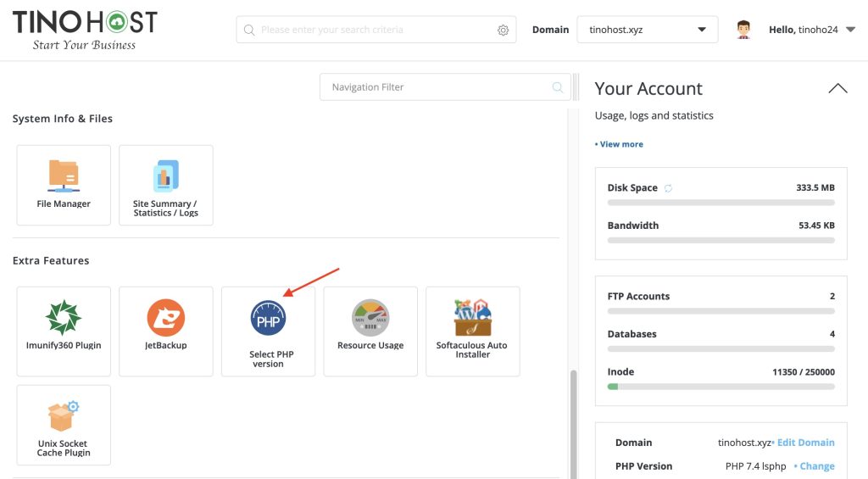Open the tinohost.xyz domain dropdown

tap(647, 30)
